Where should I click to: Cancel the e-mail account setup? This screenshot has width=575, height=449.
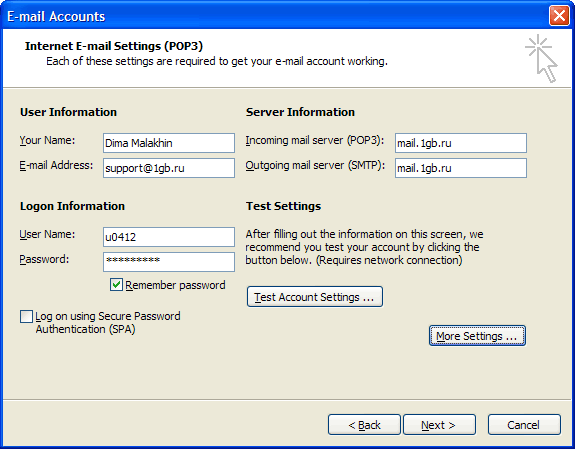[524, 425]
